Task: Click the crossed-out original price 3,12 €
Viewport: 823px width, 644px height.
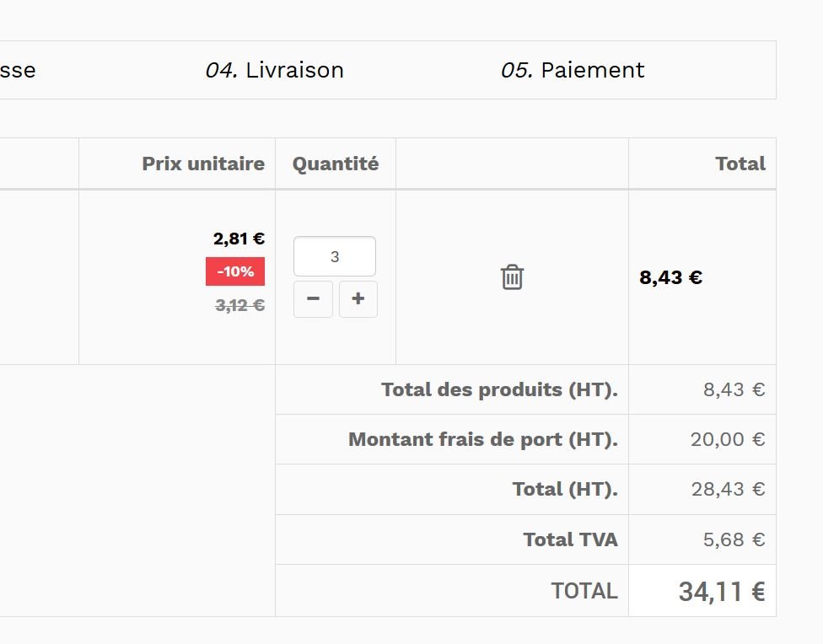Action: 239,305
